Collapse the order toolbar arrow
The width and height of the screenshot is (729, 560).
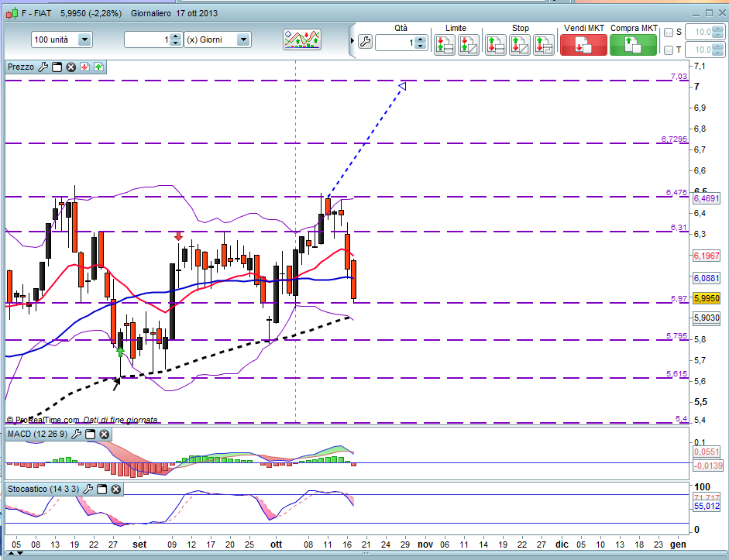[352, 41]
